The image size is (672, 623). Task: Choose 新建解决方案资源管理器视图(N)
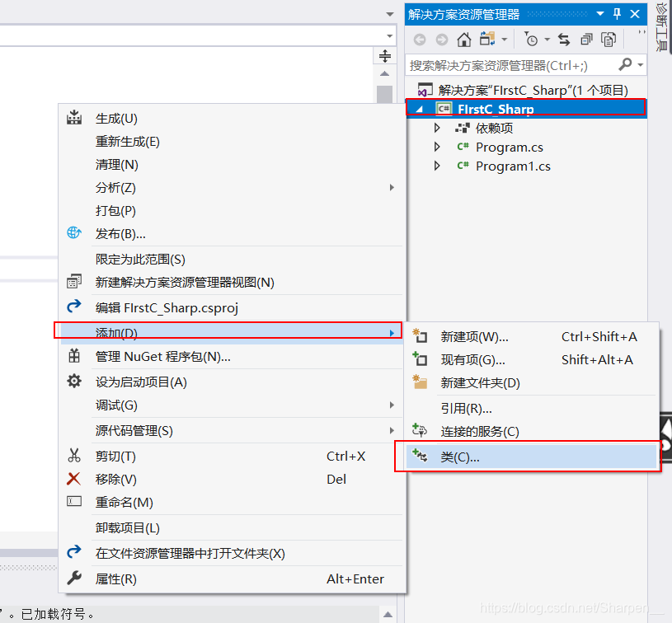[x=232, y=283]
